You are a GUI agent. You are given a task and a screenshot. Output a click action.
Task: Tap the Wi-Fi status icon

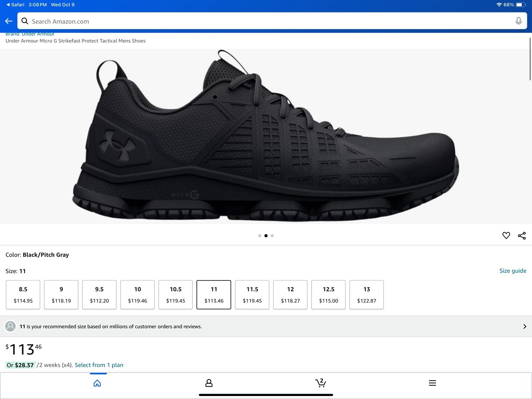coord(499,5)
